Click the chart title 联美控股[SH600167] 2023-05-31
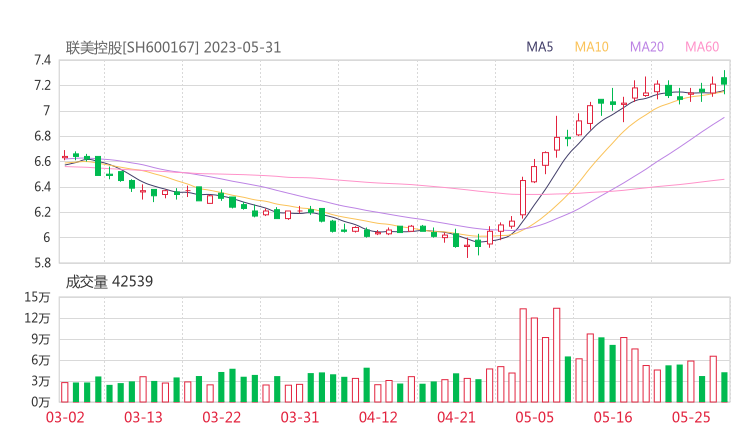 173,48
